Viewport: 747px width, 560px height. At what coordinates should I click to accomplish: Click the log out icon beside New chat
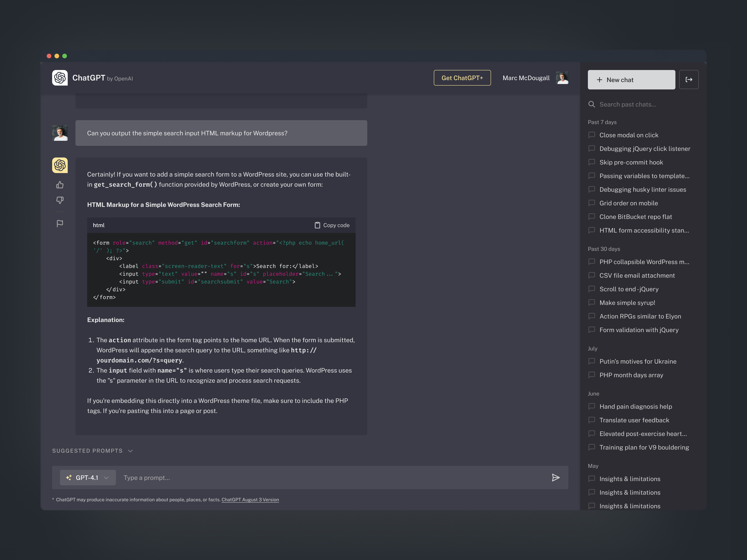689,79
